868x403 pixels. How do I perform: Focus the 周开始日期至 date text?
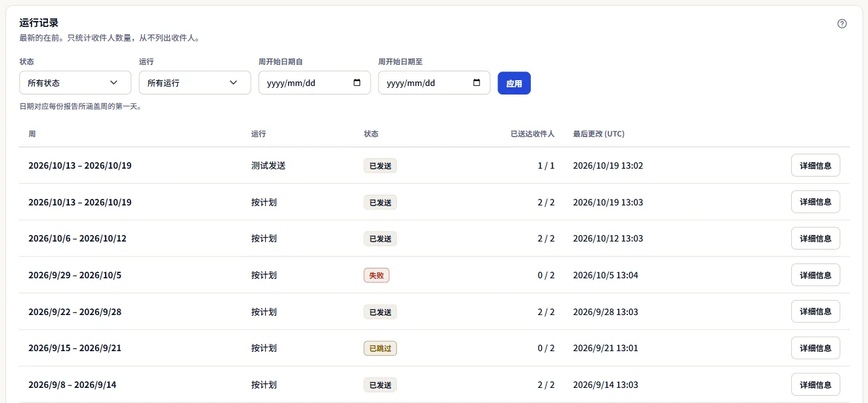411,83
